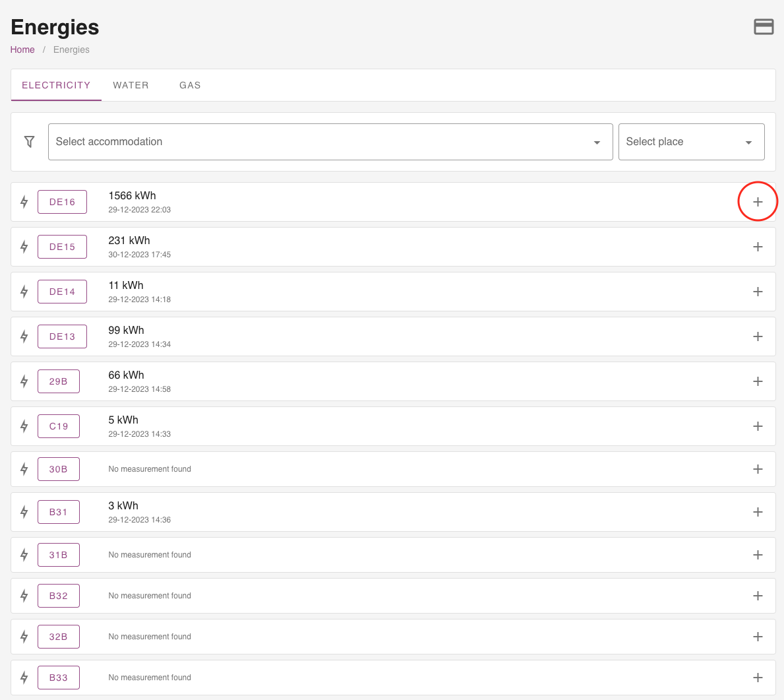Add measurement for DE16 with plus icon
Screen dimensions: 784x700
click(x=758, y=202)
